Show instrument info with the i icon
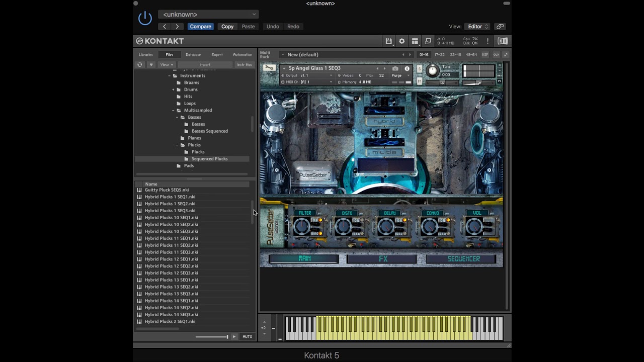Screen dimensions: 644x362 (x=407, y=68)
